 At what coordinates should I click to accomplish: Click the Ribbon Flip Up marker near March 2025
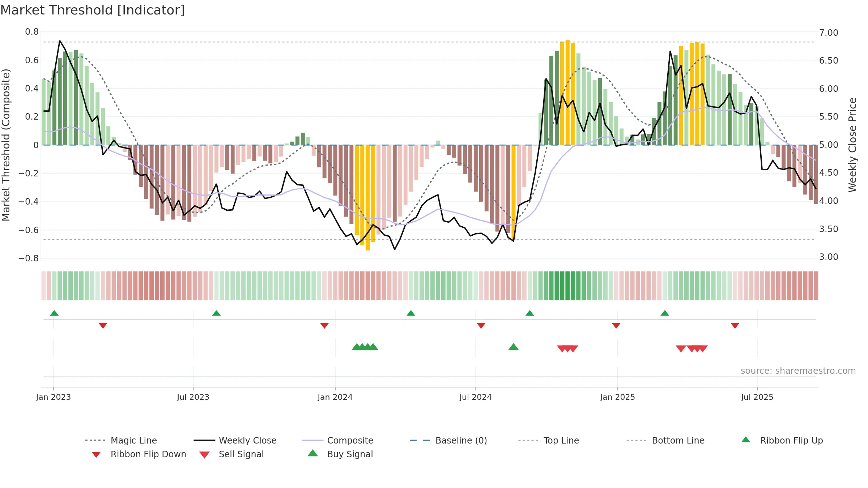point(665,313)
